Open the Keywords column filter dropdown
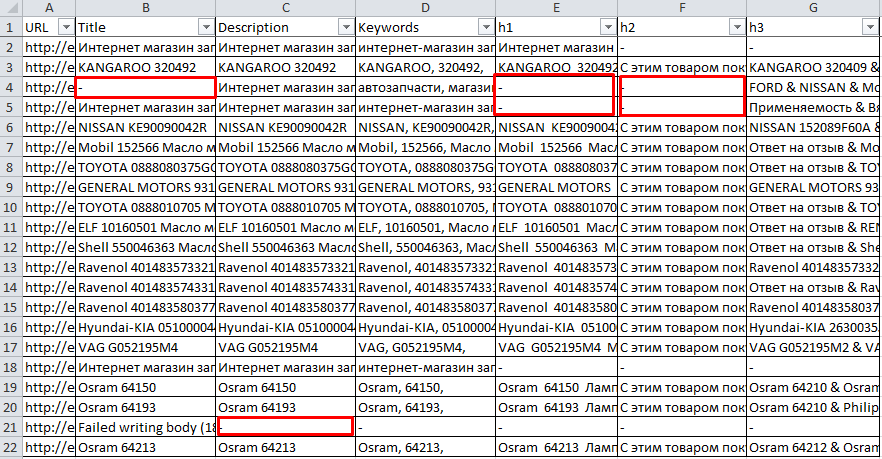The image size is (882, 459). (486, 27)
